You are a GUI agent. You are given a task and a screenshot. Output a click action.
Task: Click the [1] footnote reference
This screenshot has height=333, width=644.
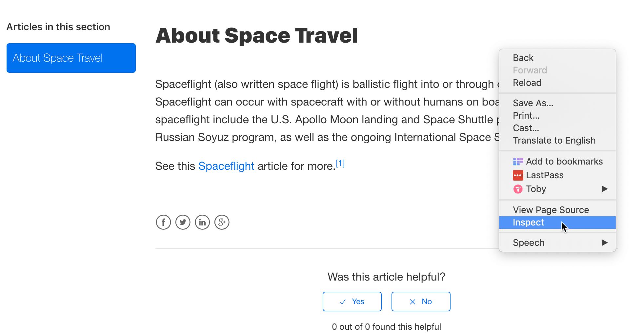[x=340, y=163]
